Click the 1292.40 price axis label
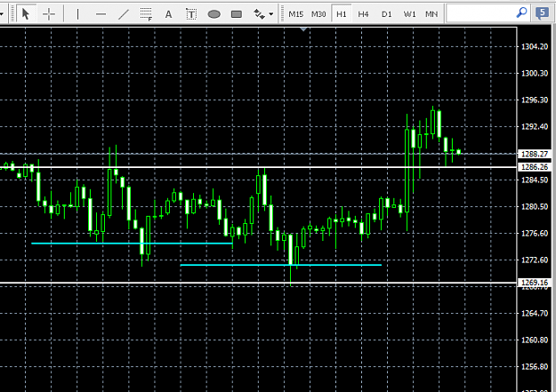The height and width of the screenshot is (392, 556). [535, 126]
